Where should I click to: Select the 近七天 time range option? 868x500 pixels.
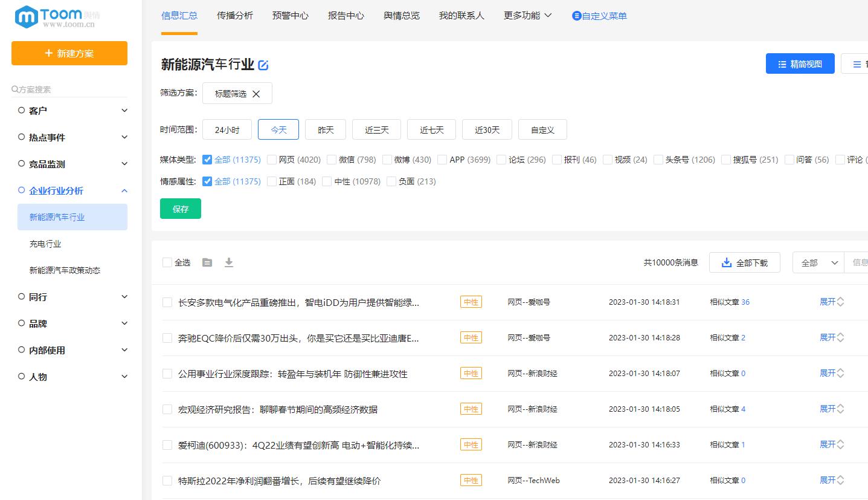click(431, 129)
